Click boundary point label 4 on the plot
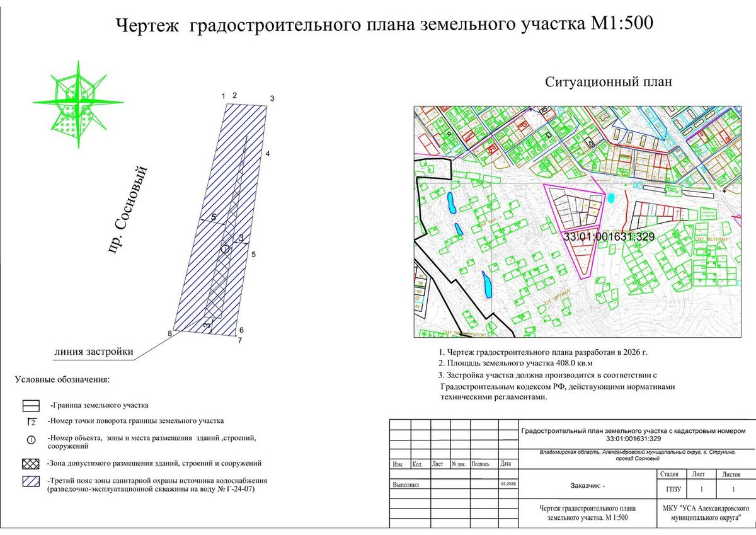The image size is (756, 535). 267,154
